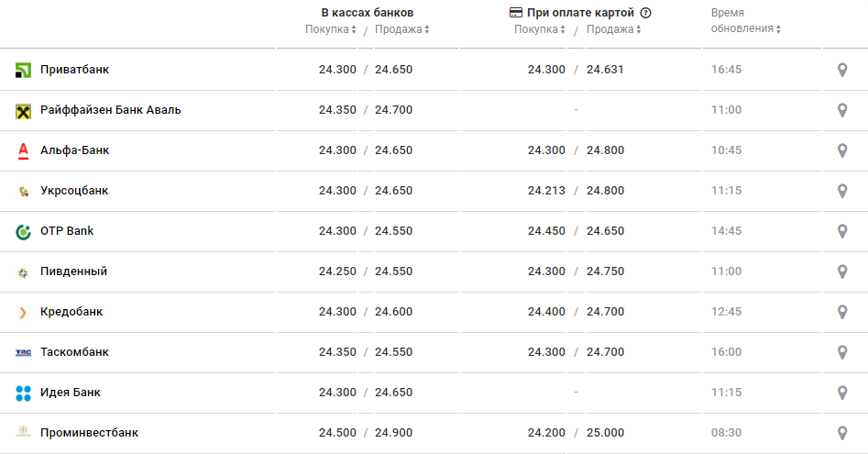The image size is (868, 454).
Task: Click the Приватбанк location pin icon
Action: point(842,70)
